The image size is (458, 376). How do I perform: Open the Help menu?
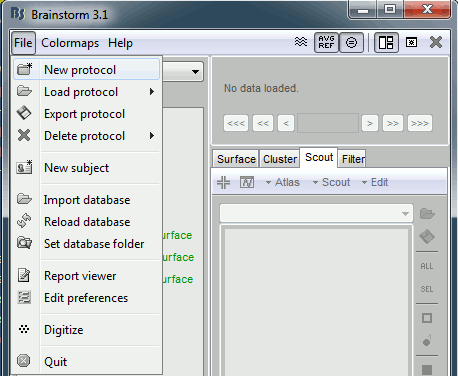(x=120, y=43)
